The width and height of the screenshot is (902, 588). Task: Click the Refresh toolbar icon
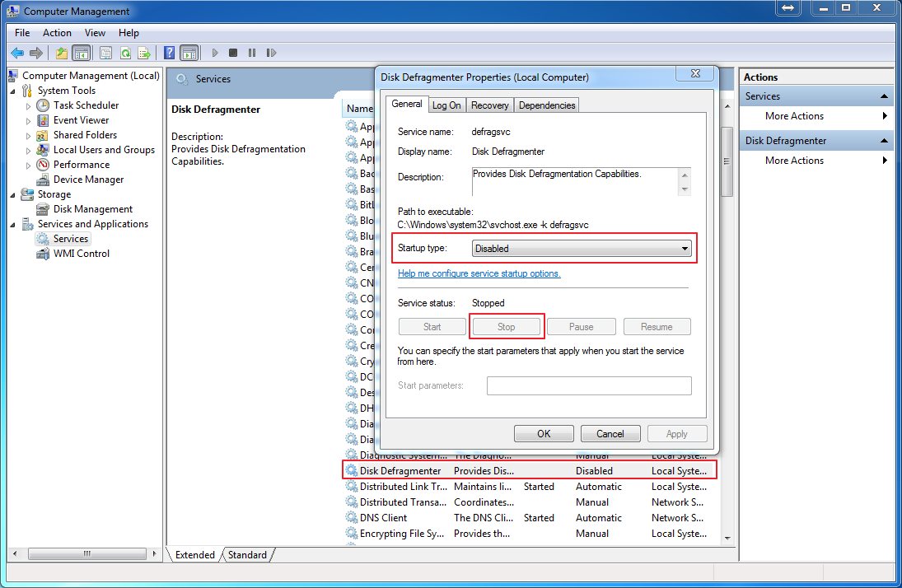point(125,53)
